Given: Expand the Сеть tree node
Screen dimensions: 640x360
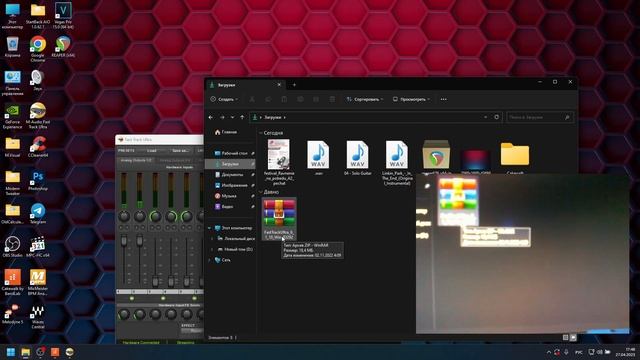Looking at the screenshot, I should coord(210,260).
